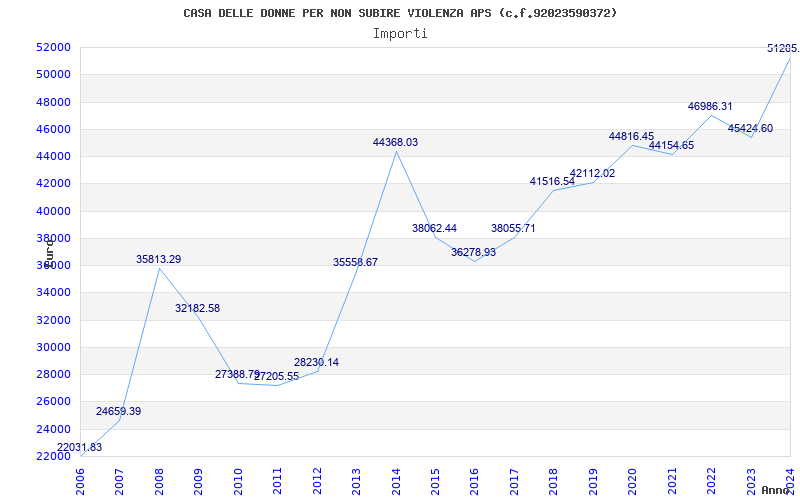Click the data label 41516.54
This screenshot has height=500, width=800.
click(552, 181)
